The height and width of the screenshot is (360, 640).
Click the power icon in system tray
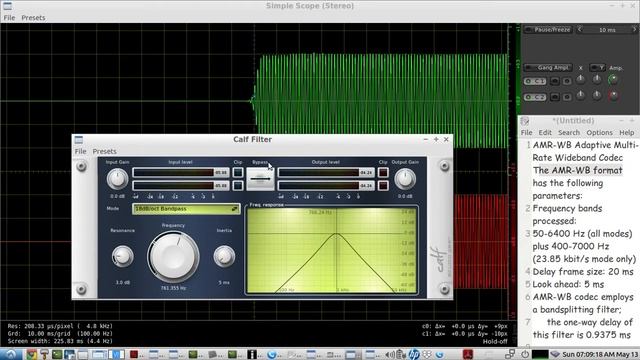524,354
